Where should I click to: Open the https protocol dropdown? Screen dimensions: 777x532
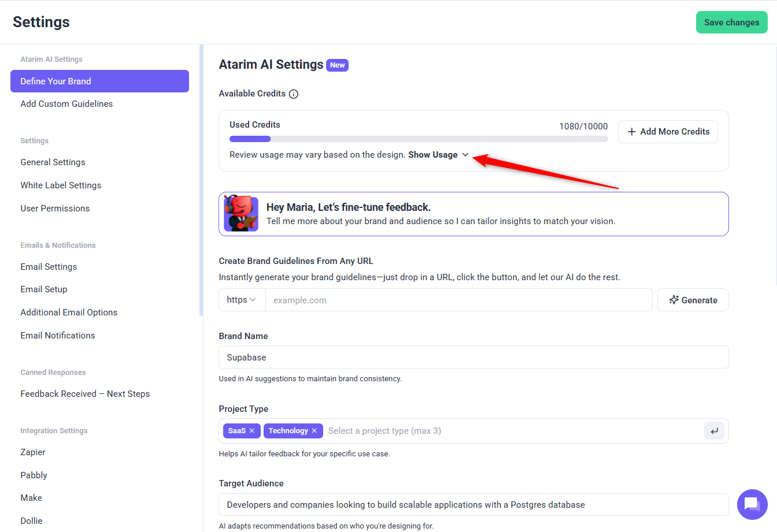(242, 300)
